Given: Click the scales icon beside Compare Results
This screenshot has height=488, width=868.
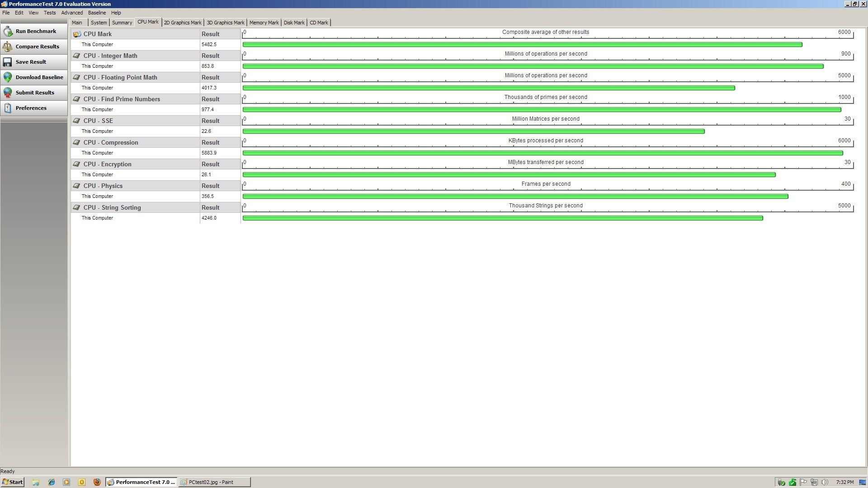Looking at the screenshot, I should (8, 47).
